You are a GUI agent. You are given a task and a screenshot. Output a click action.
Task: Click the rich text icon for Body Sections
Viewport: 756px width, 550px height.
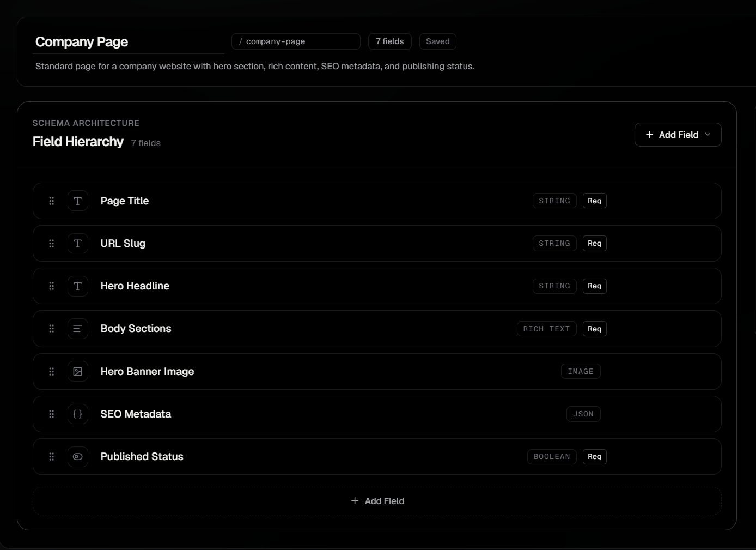(x=78, y=329)
